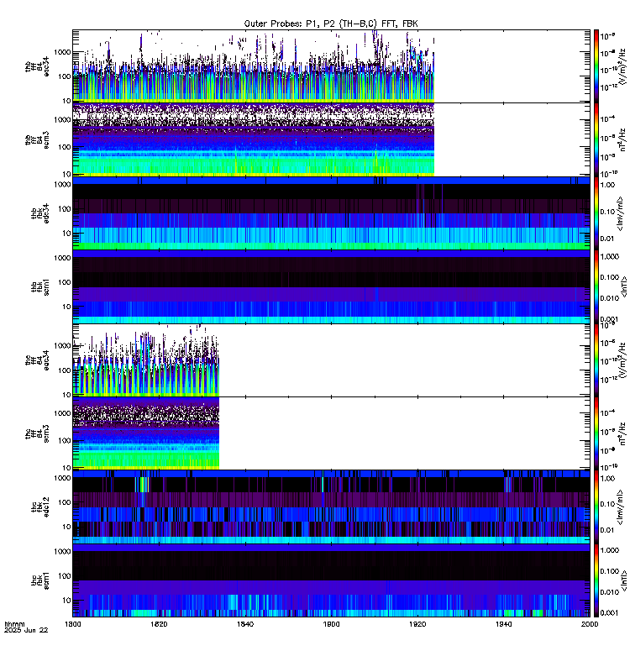Click the color bar beside thc eac34 panel
Image resolution: width=630 pixels, height=672 pixels.
tap(596, 360)
